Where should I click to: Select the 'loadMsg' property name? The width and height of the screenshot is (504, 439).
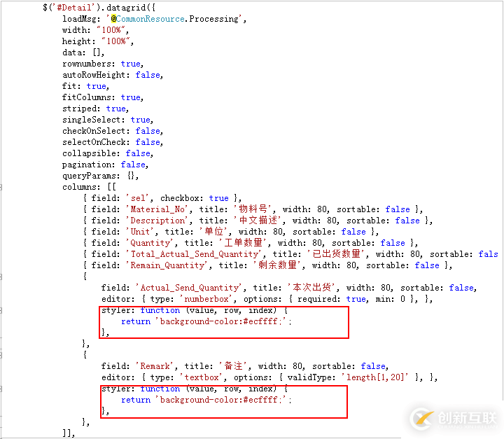tap(79, 19)
